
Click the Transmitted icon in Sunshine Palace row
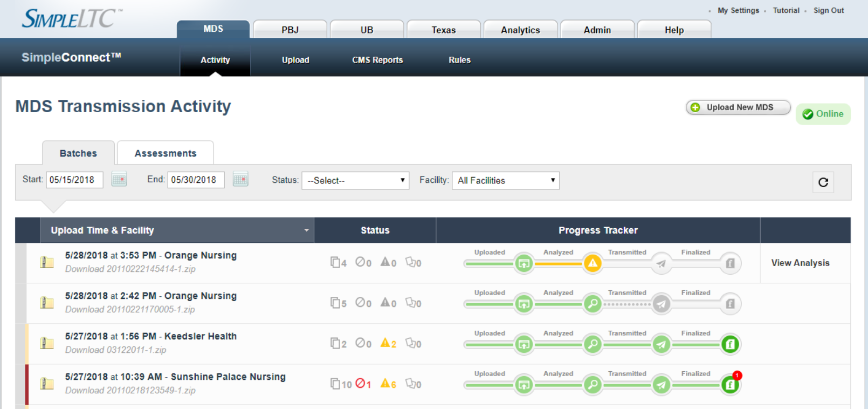click(x=662, y=385)
